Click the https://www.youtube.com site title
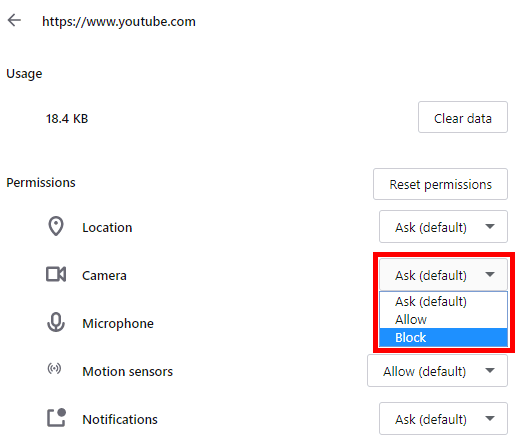Viewport: 520px width, 442px height. click(119, 22)
